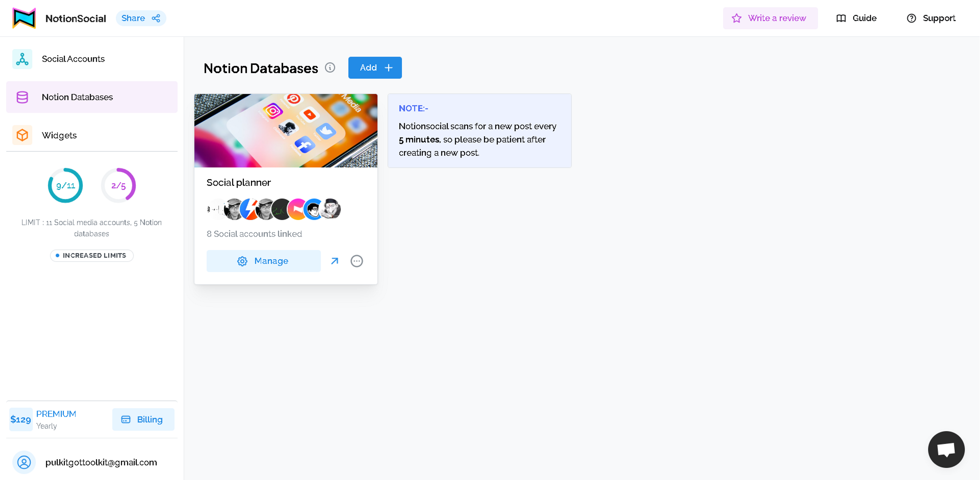Click the Social planner cover image

[286, 130]
